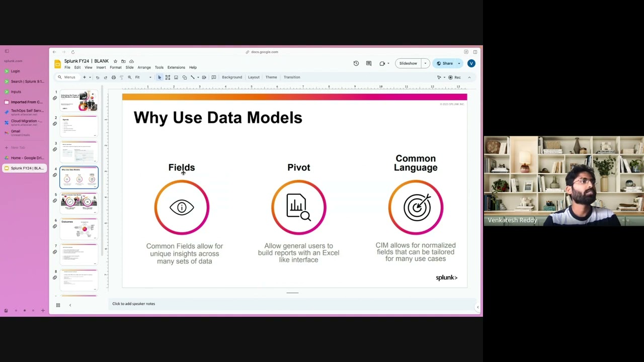The image size is (644, 362).
Task: Click the Transition button
Action: pyautogui.click(x=292, y=77)
